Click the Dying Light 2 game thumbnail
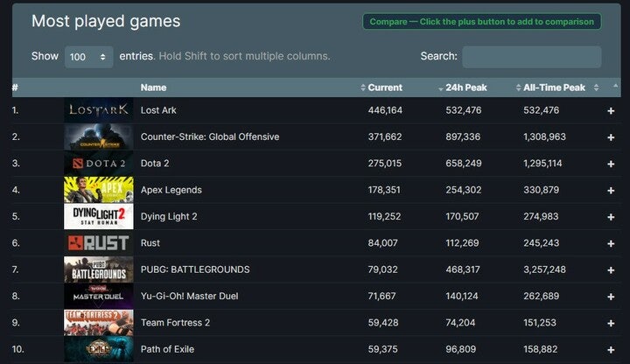Image resolution: width=630 pixels, height=364 pixels. point(98,216)
